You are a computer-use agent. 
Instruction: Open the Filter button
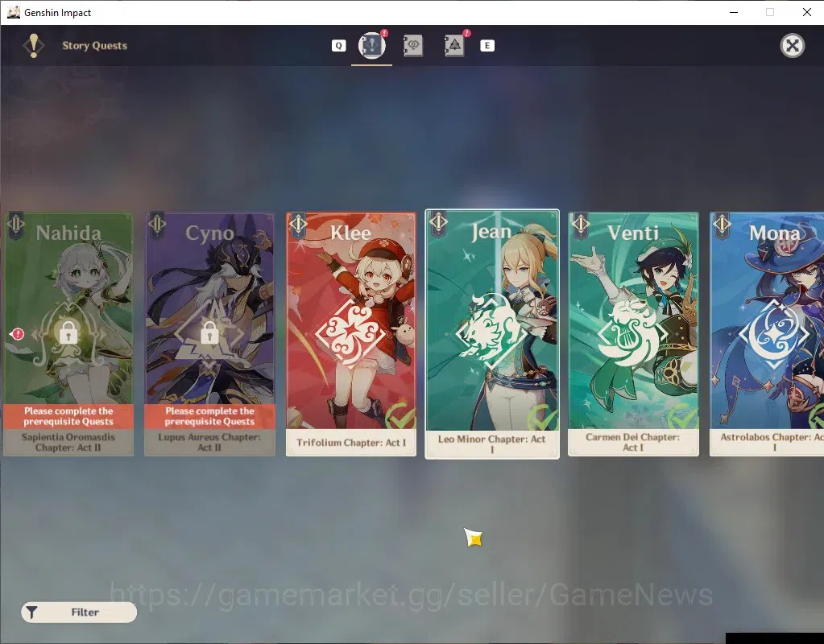coord(79,612)
